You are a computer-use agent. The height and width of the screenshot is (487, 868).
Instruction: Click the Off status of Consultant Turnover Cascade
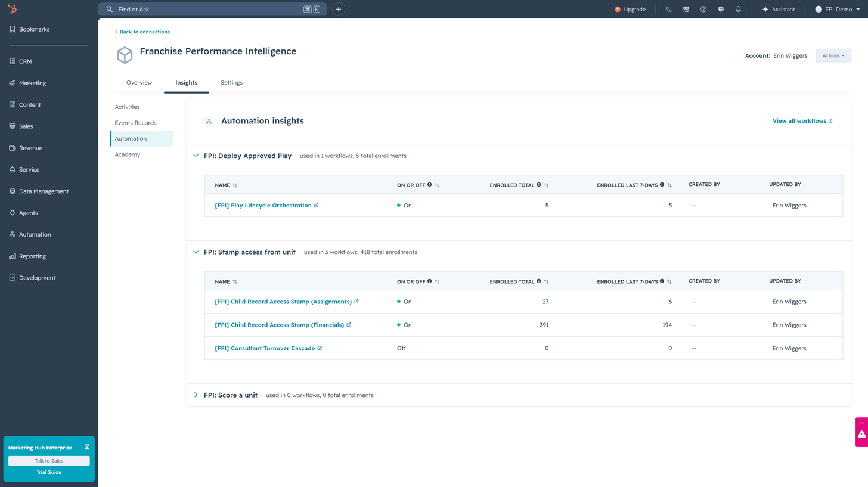[x=402, y=348]
